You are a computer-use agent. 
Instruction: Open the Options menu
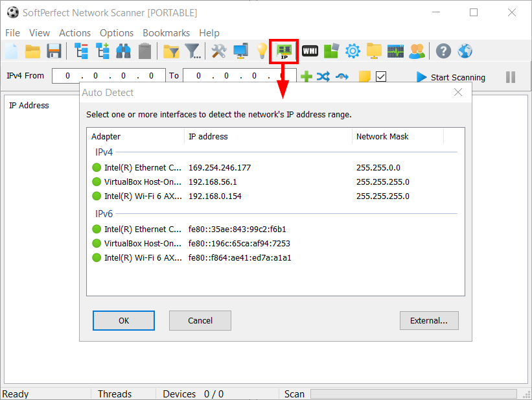pos(117,33)
